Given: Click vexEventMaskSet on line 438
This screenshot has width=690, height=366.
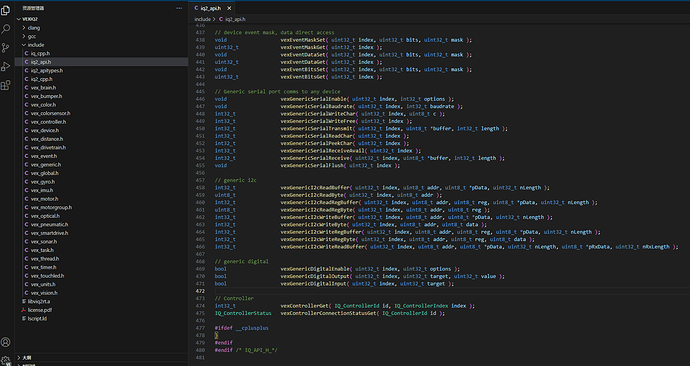Looking at the screenshot, I should tap(303, 40).
